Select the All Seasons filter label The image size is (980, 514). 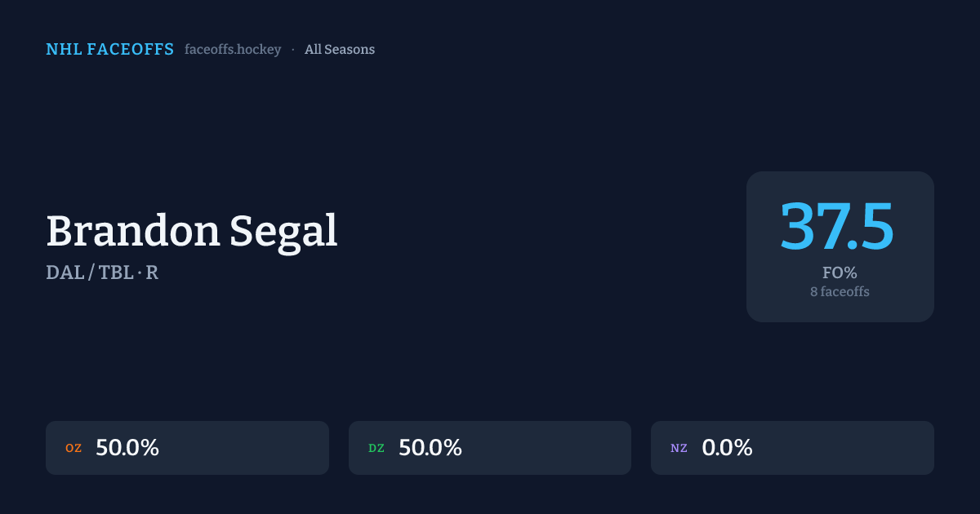click(x=340, y=50)
